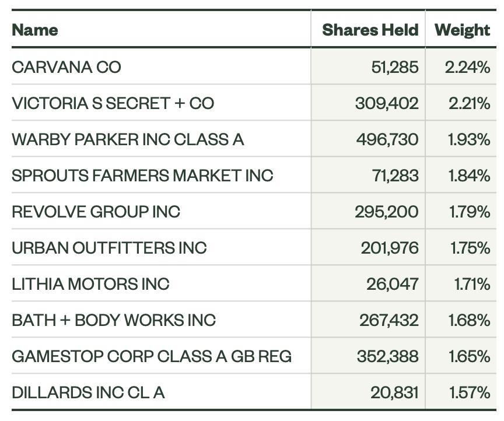Click LITHIA MOTORS INC name
Image resolution: width=504 pixels, height=421 pixels.
(90, 284)
